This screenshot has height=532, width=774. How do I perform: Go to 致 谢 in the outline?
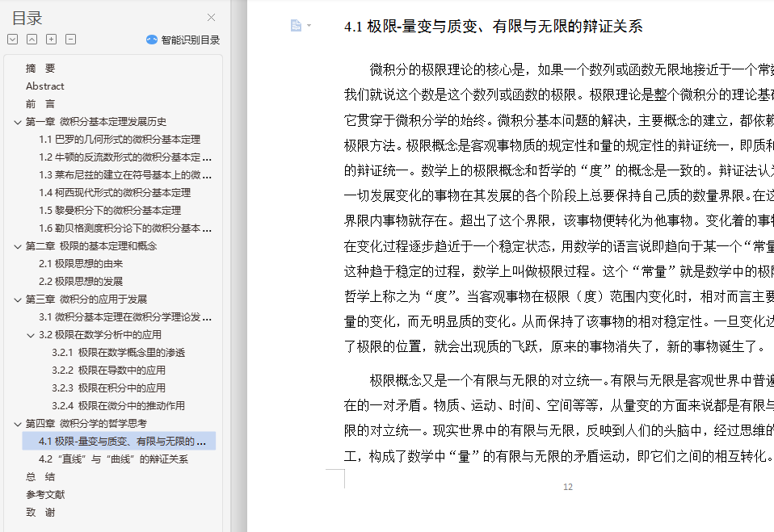[x=40, y=513]
